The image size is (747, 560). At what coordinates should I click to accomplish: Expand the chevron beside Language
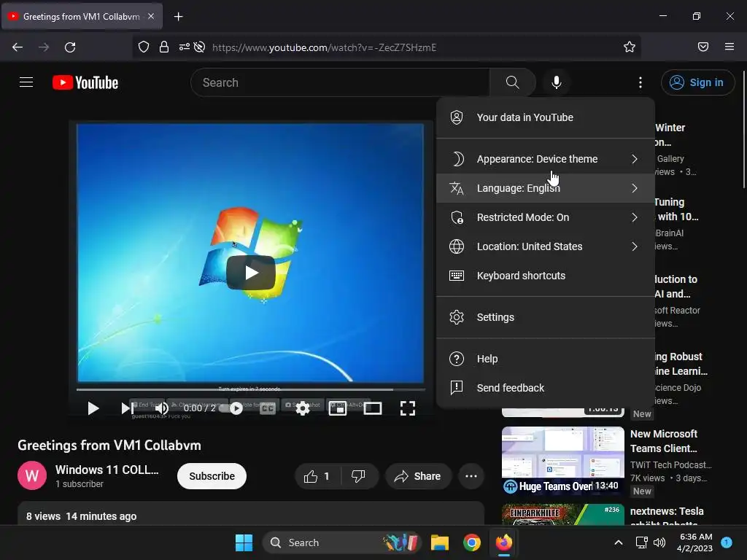pos(634,188)
